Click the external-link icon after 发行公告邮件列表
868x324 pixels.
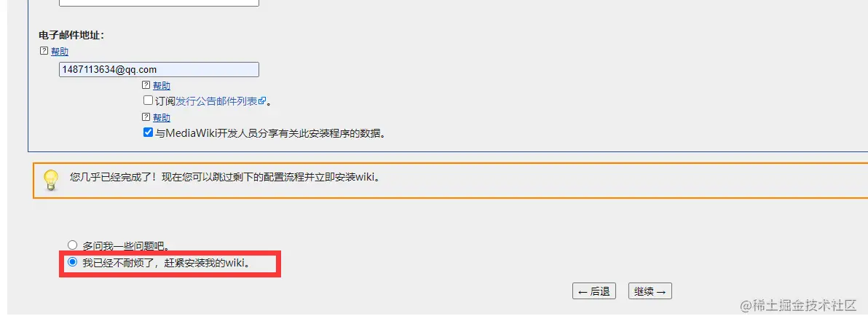pyautogui.click(x=263, y=100)
